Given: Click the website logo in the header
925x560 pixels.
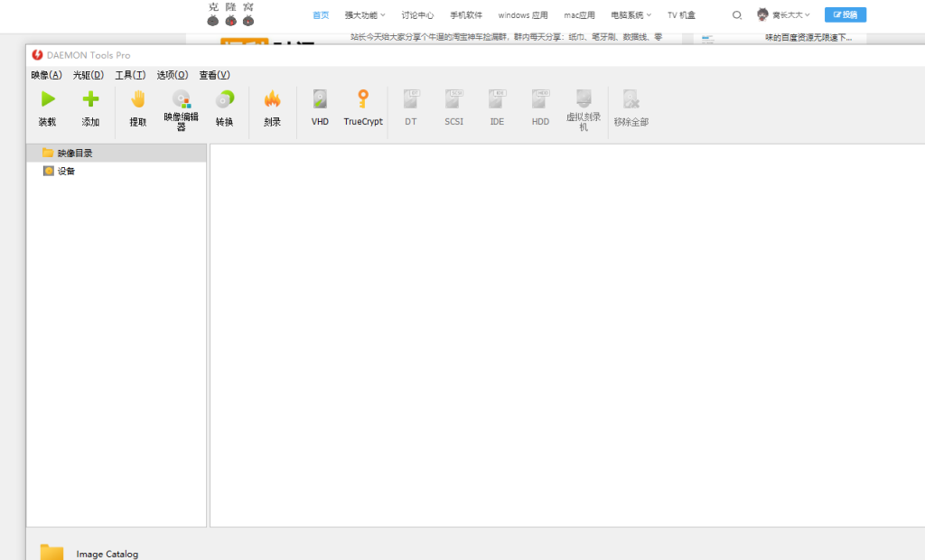Looking at the screenshot, I should click(x=230, y=14).
